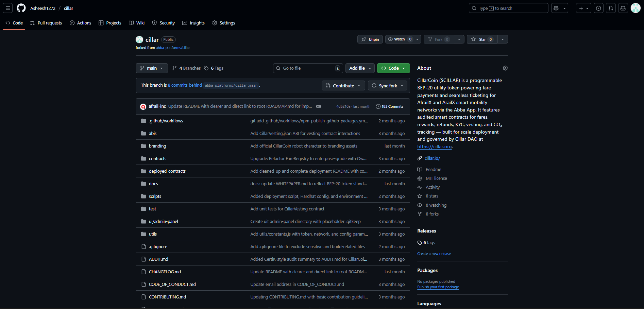View 183 Commits history
644x309 pixels.
click(x=389, y=106)
